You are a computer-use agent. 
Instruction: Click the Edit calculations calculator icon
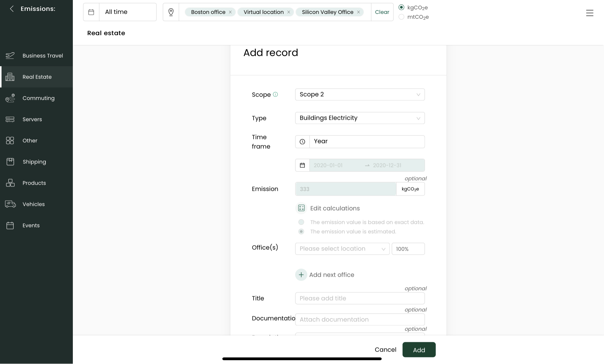[301, 208]
